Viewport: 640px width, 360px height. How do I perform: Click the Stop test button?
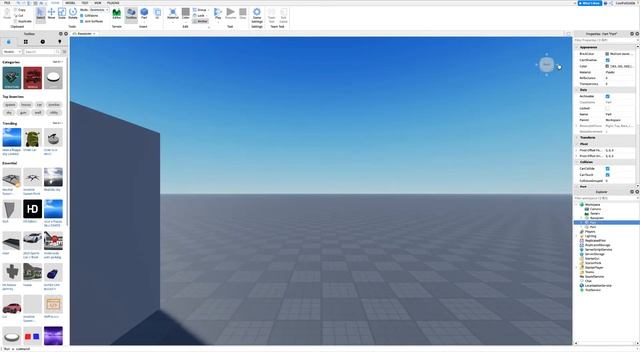(x=243, y=13)
